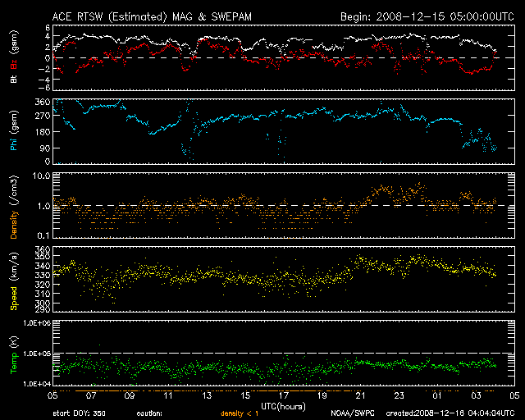Click the red 'Bz' axis label
The height and width of the screenshot is (420, 525).
pos(14,65)
